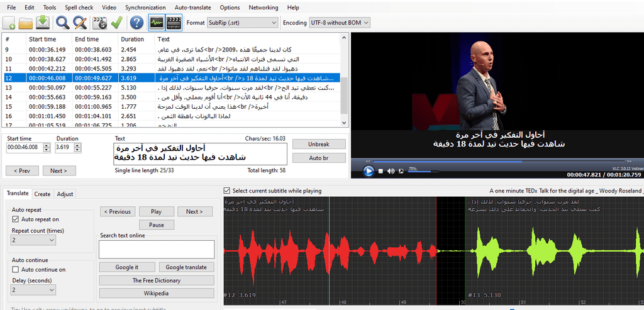
Task: Open Delay seconds dropdown
Action: tap(33, 290)
